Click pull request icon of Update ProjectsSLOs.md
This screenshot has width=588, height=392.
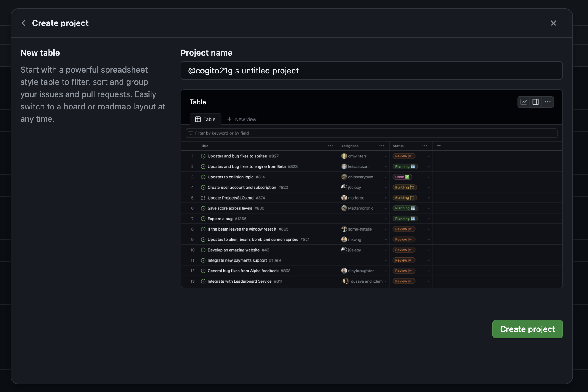203,198
